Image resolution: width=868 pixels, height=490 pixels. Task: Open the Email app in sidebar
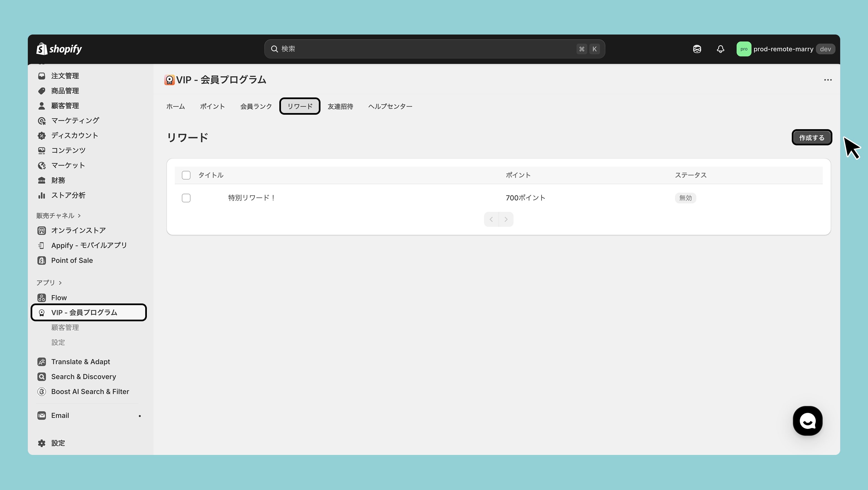(x=60, y=415)
